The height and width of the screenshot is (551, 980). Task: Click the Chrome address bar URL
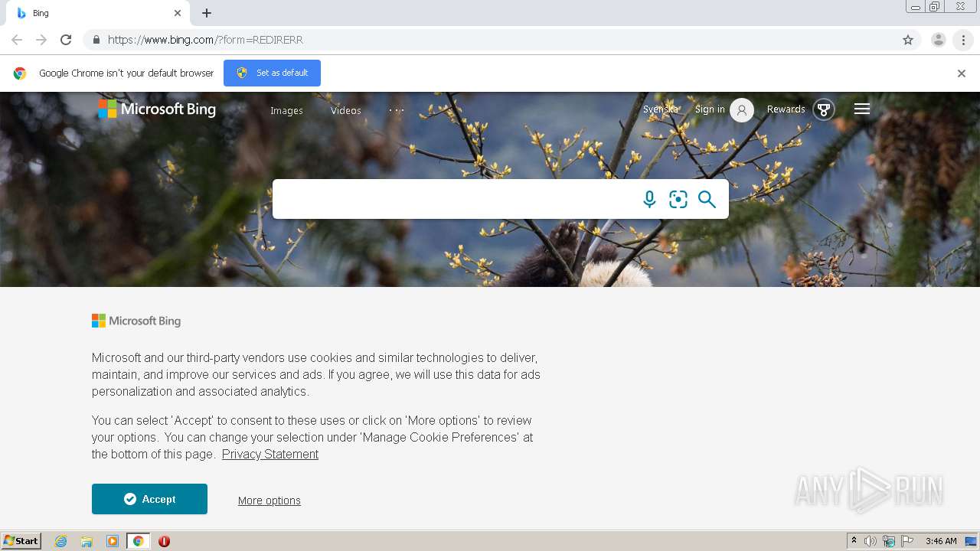[x=205, y=40]
